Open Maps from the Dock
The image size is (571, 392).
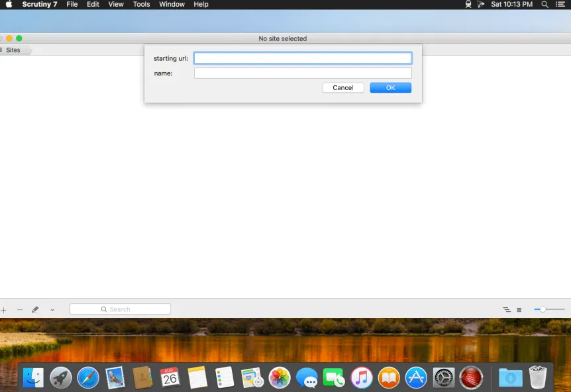coord(252,377)
